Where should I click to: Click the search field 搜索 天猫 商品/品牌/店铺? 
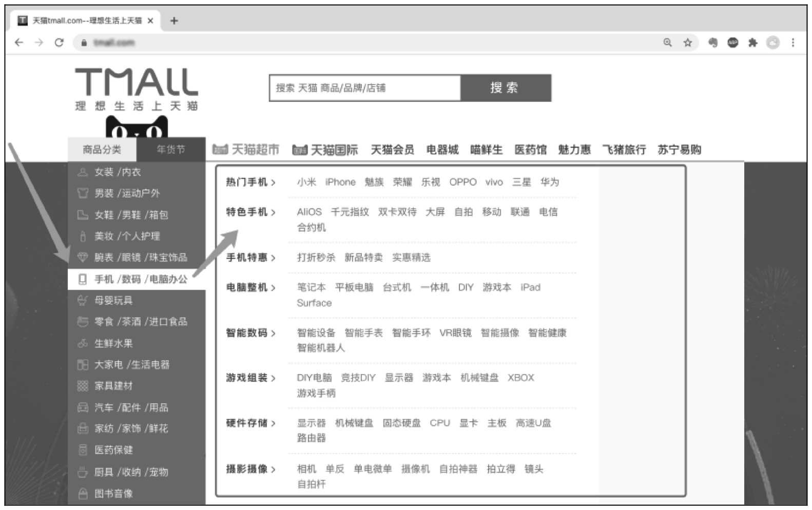[x=365, y=88]
